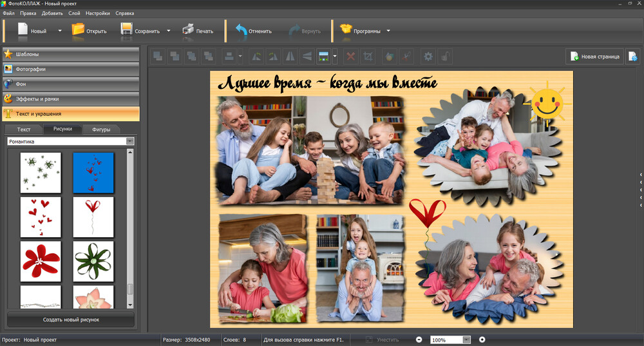Image resolution: width=644 pixels, height=346 pixels.
Task: Select the Текст и украшения section
Action: [x=71, y=114]
